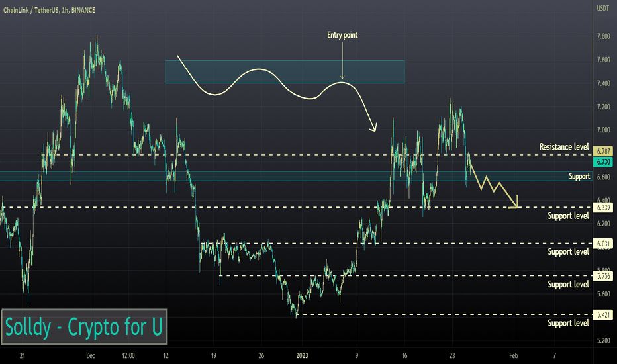Click the 21 date on time axis
The image size is (617, 364).
pyautogui.click(x=22, y=356)
